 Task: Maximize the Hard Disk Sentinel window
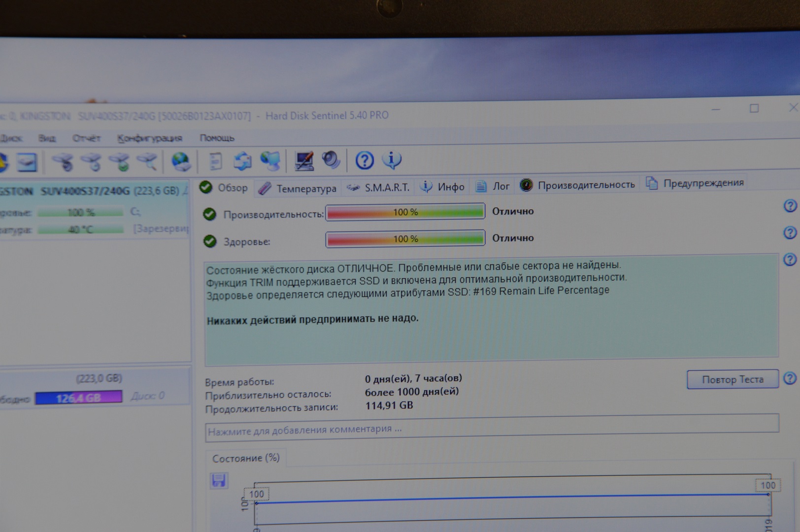(754, 108)
